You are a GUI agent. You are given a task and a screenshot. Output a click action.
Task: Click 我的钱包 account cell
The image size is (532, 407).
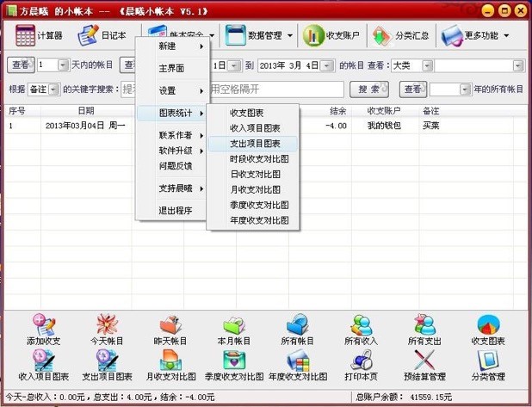(x=384, y=126)
